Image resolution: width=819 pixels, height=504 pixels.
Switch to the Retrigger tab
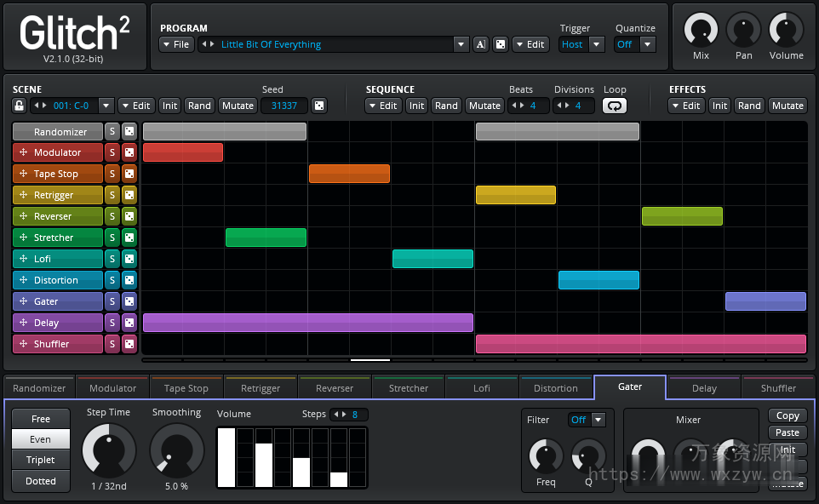coord(261,388)
